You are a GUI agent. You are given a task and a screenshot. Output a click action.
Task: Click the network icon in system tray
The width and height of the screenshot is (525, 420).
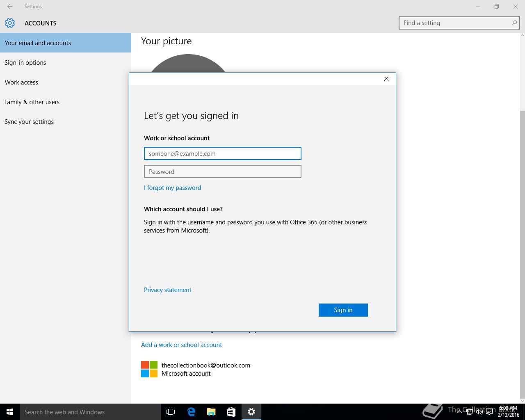tap(469, 412)
